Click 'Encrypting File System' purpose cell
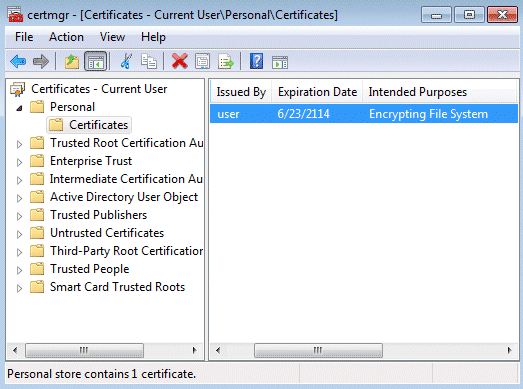The height and width of the screenshot is (389, 523). tap(428, 114)
